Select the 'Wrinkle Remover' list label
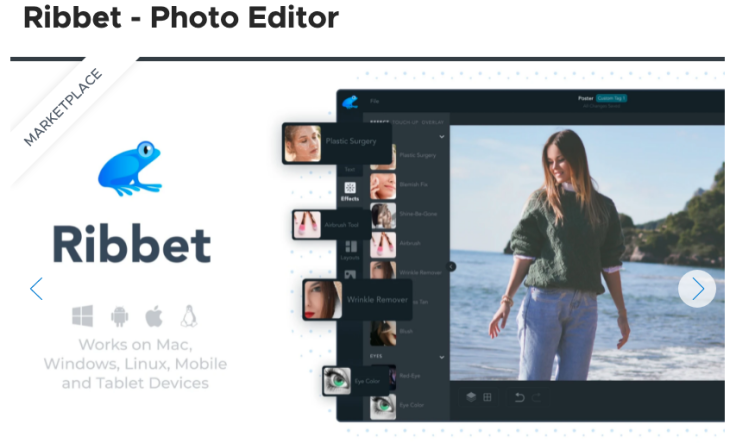This screenshot has height=443, width=736. point(421,272)
